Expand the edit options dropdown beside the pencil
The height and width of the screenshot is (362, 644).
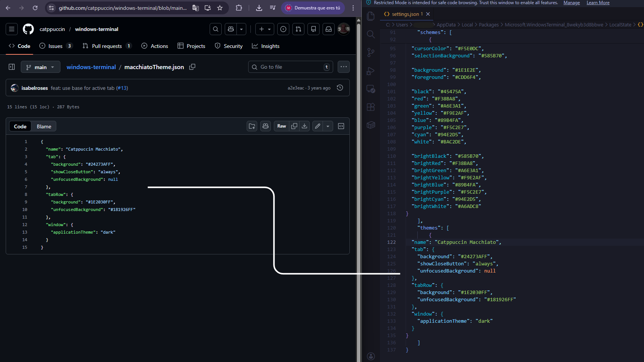click(327, 126)
